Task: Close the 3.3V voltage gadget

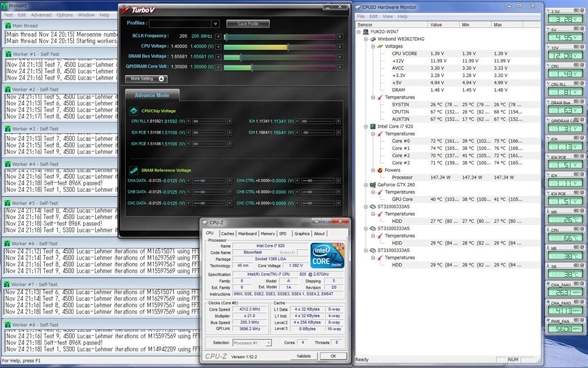Action: (x=582, y=11)
